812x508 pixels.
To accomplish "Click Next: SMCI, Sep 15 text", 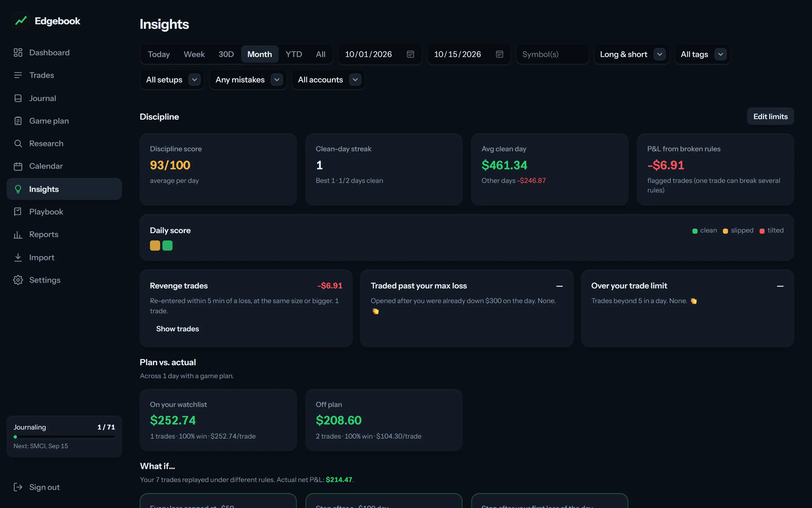I will (x=41, y=446).
